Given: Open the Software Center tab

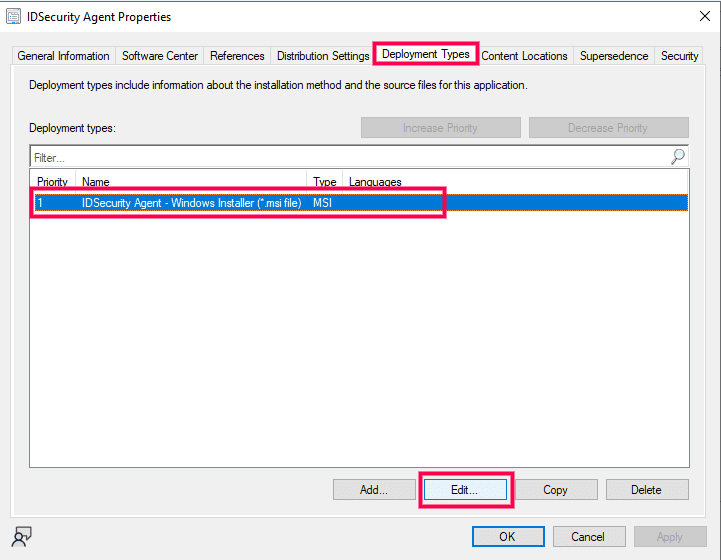Looking at the screenshot, I should tap(160, 56).
